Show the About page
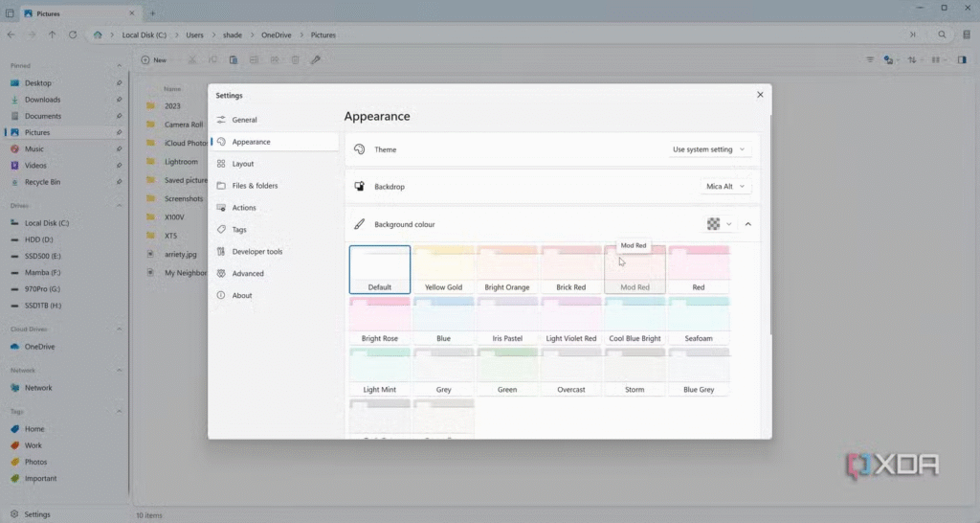The height and width of the screenshot is (523, 980). coord(242,296)
